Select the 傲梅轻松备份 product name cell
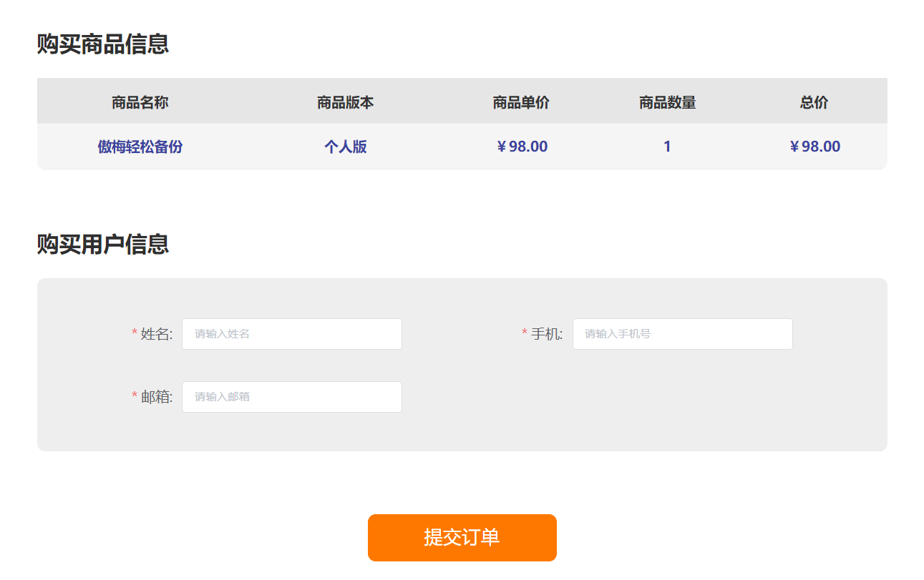The image size is (924, 580). click(140, 147)
